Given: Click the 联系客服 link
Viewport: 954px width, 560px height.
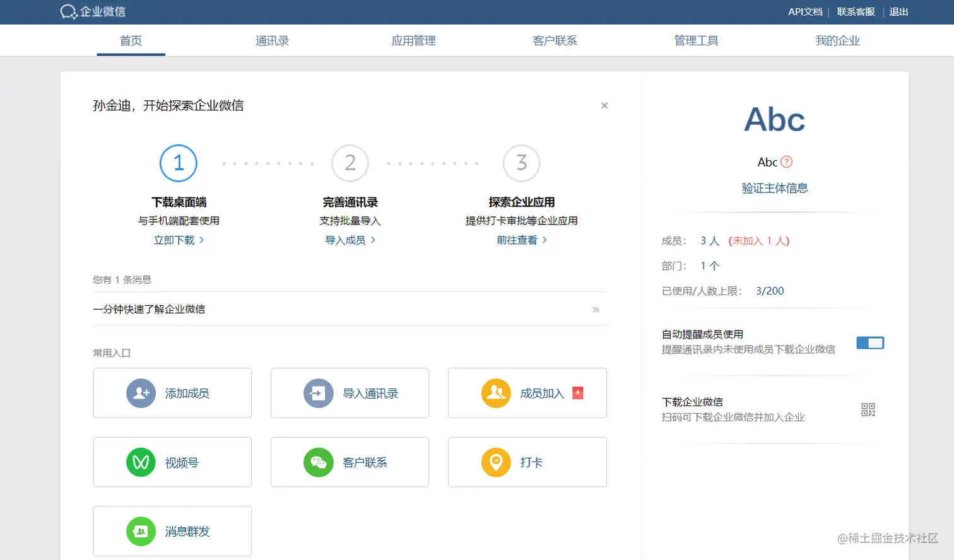Looking at the screenshot, I should coord(856,12).
